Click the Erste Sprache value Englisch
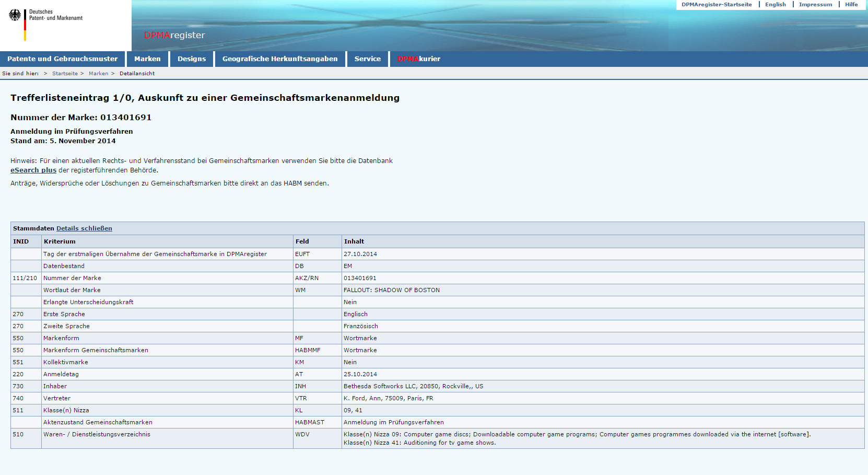 355,314
